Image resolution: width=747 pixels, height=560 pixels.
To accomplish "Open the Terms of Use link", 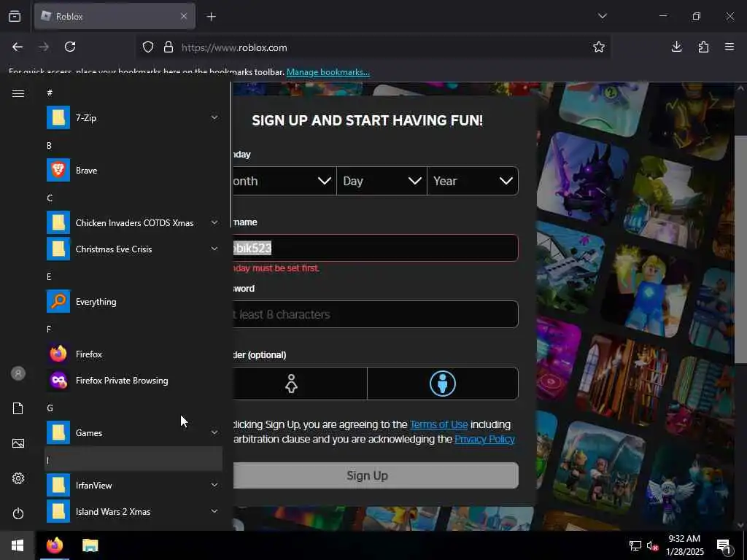I will point(438,424).
